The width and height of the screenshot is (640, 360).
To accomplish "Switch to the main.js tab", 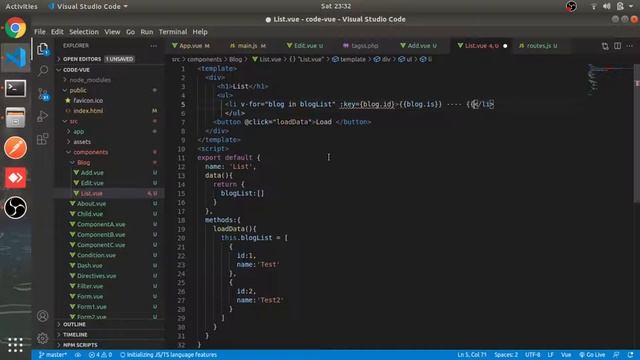I will (x=248, y=46).
